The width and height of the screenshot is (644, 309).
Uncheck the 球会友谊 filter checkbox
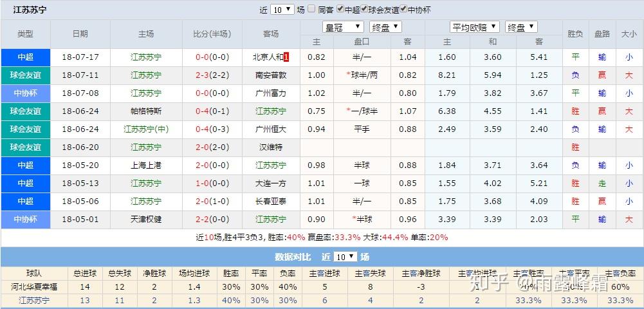(x=364, y=8)
